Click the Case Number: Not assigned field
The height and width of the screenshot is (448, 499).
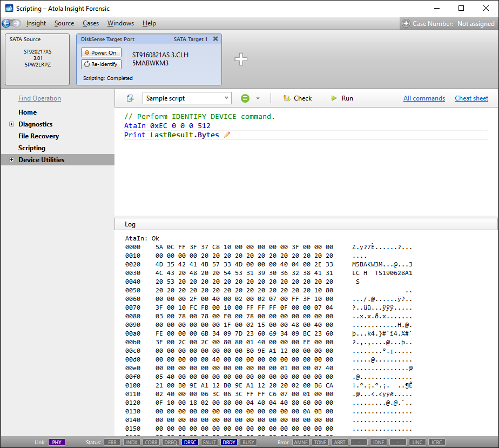(449, 24)
